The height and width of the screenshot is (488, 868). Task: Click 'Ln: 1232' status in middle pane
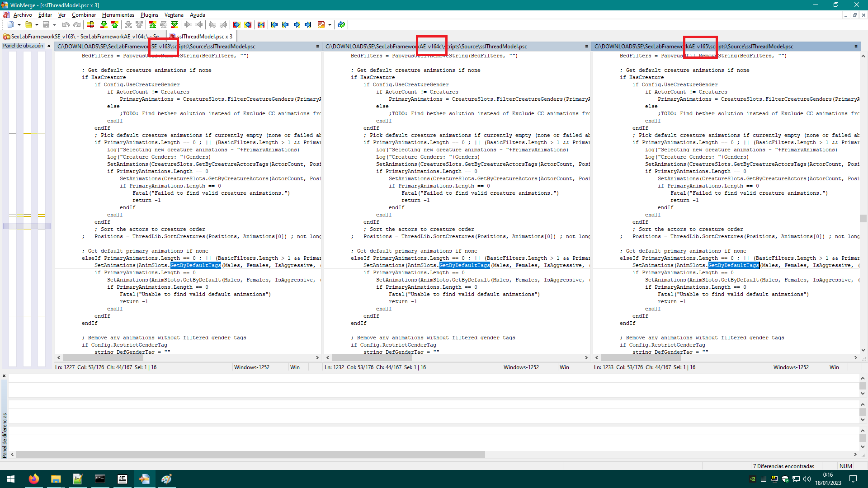334,367
